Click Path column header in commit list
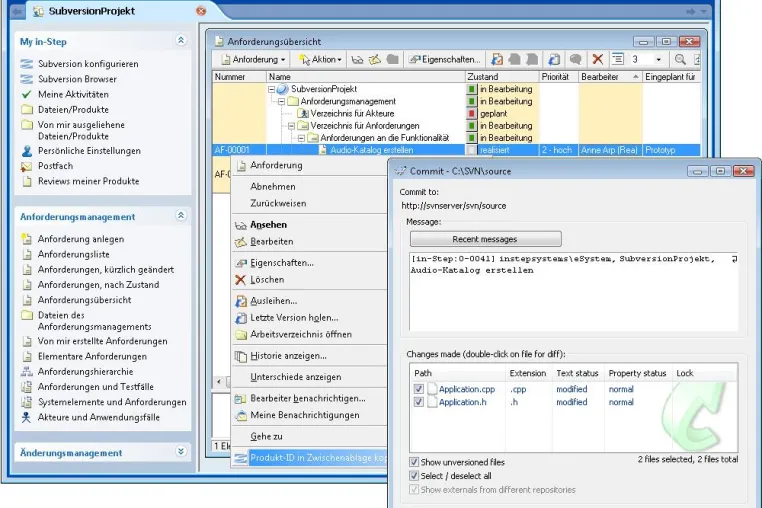 click(x=458, y=373)
